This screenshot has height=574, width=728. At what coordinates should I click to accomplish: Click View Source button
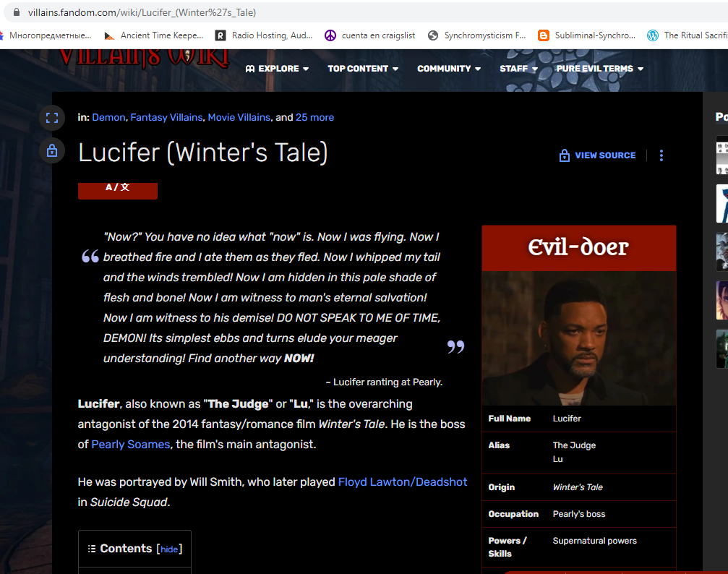pos(598,155)
